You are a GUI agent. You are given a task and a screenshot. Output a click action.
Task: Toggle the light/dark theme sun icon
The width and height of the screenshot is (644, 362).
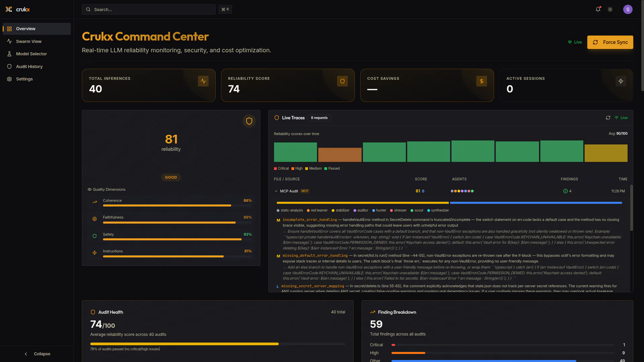coord(610,9)
